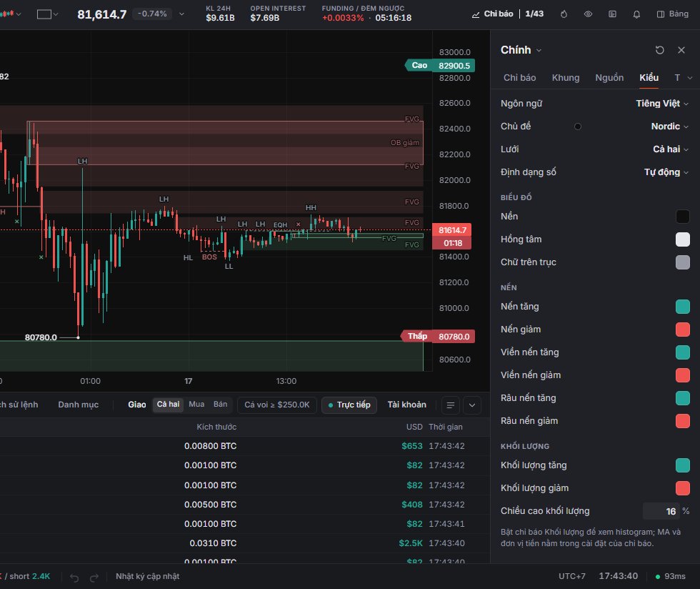Click the list filter icon beside Tài khoản

click(x=451, y=405)
